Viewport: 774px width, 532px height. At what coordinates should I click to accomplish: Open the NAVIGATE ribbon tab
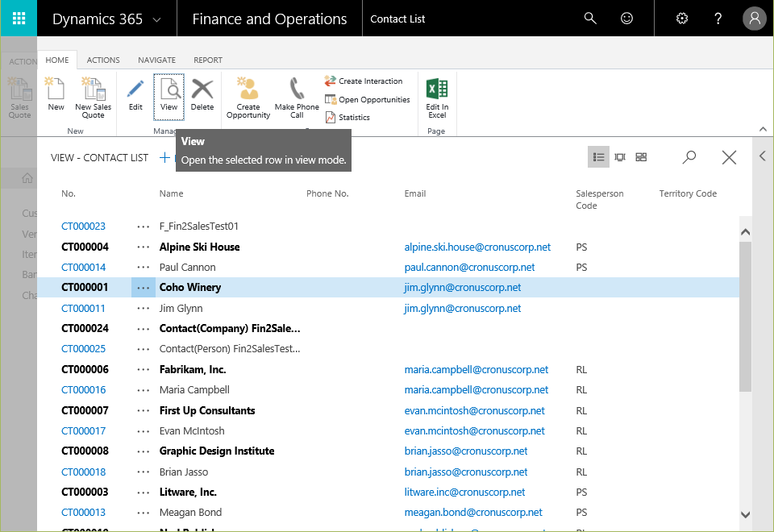pyautogui.click(x=156, y=60)
